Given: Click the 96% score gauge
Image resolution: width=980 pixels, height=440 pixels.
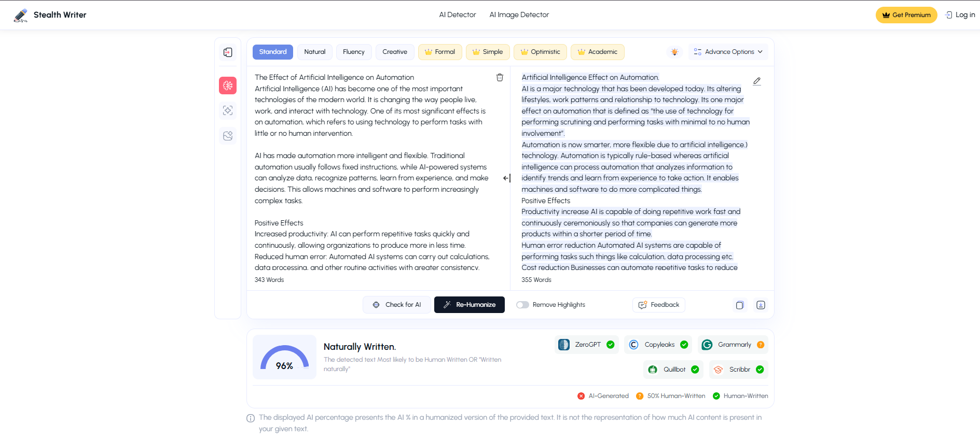Looking at the screenshot, I should tap(284, 357).
